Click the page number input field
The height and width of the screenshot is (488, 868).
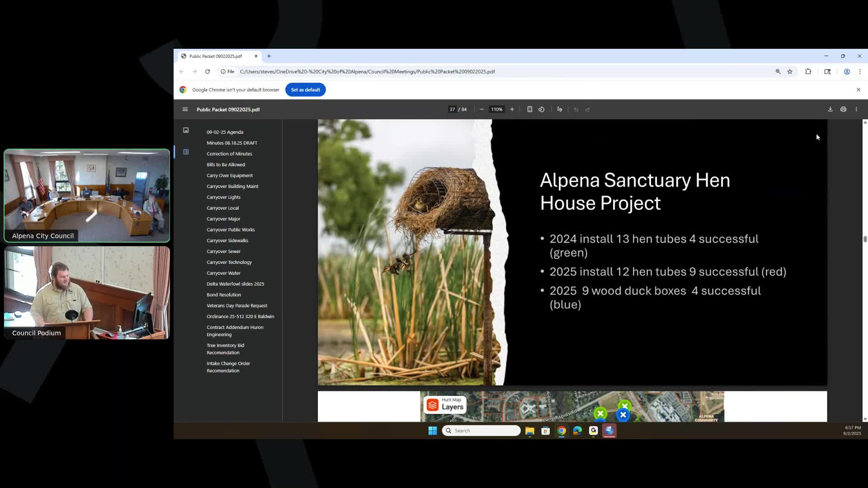tap(452, 109)
